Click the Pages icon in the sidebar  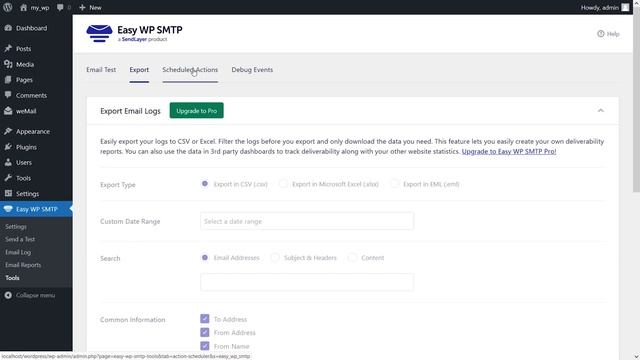coord(8,80)
